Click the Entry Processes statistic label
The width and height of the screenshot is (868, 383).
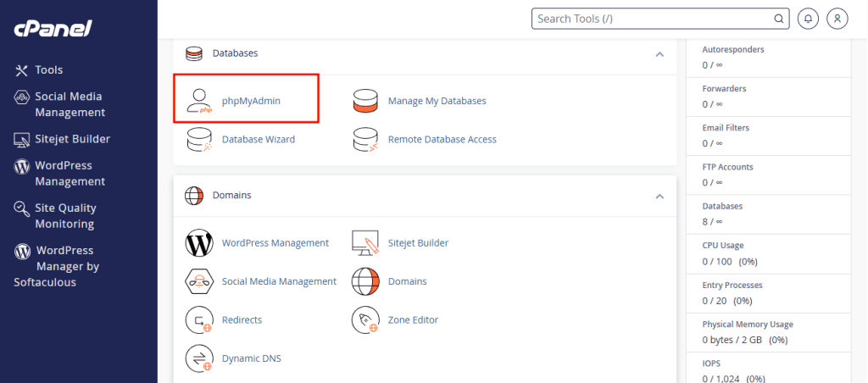732,285
